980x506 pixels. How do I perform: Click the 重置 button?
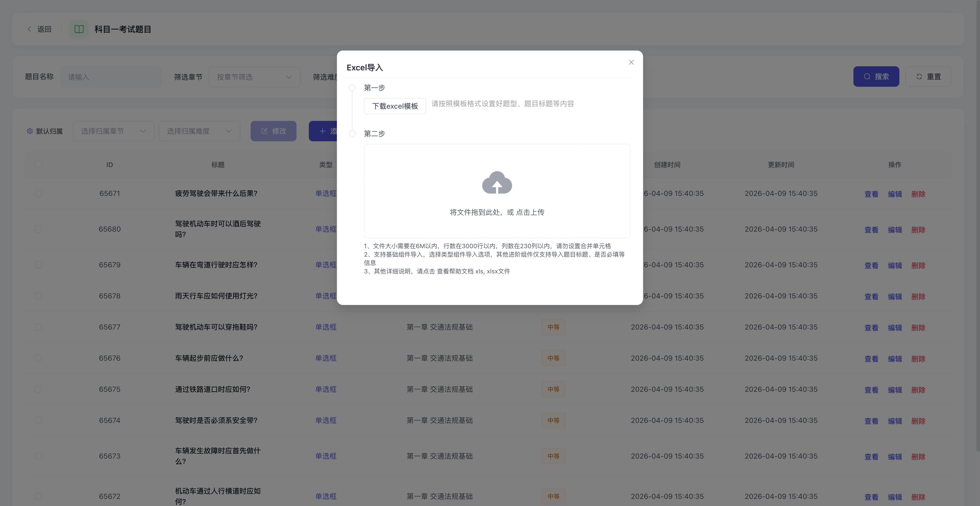pos(928,77)
